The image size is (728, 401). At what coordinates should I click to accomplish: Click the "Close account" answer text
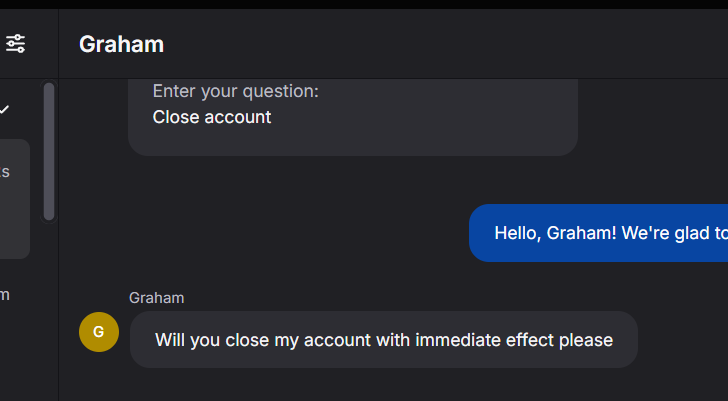click(212, 117)
